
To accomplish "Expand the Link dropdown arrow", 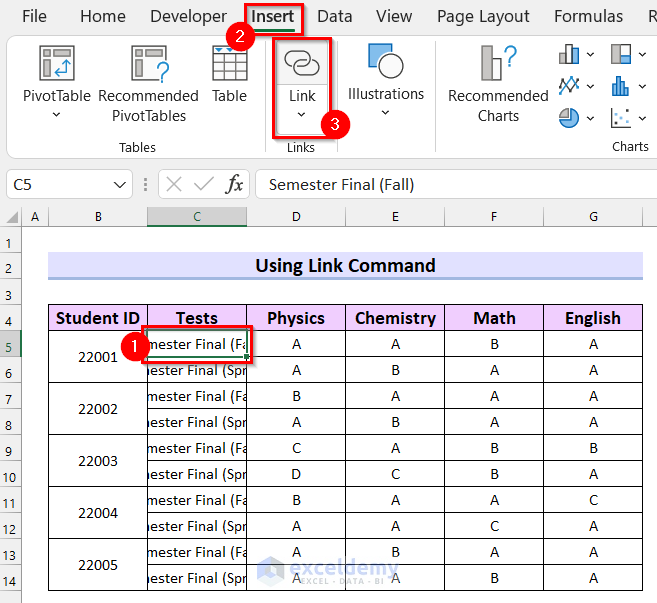I will pyautogui.click(x=301, y=115).
